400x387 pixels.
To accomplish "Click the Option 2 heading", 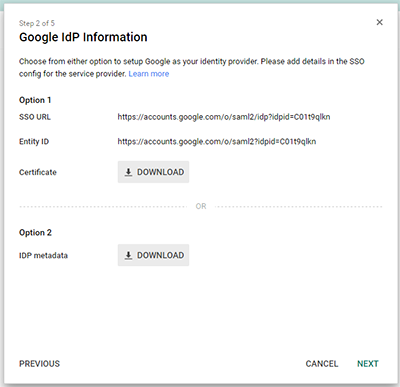I will click(35, 233).
